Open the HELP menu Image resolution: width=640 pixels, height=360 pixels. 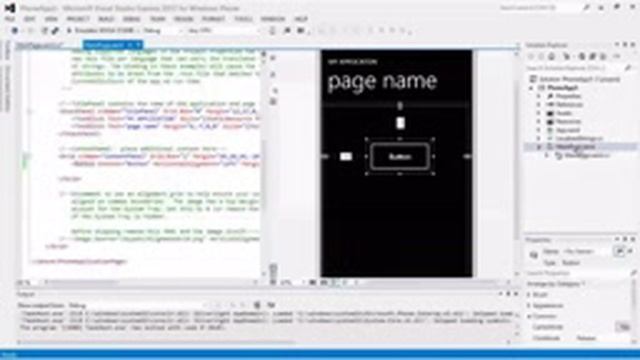(x=301, y=19)
